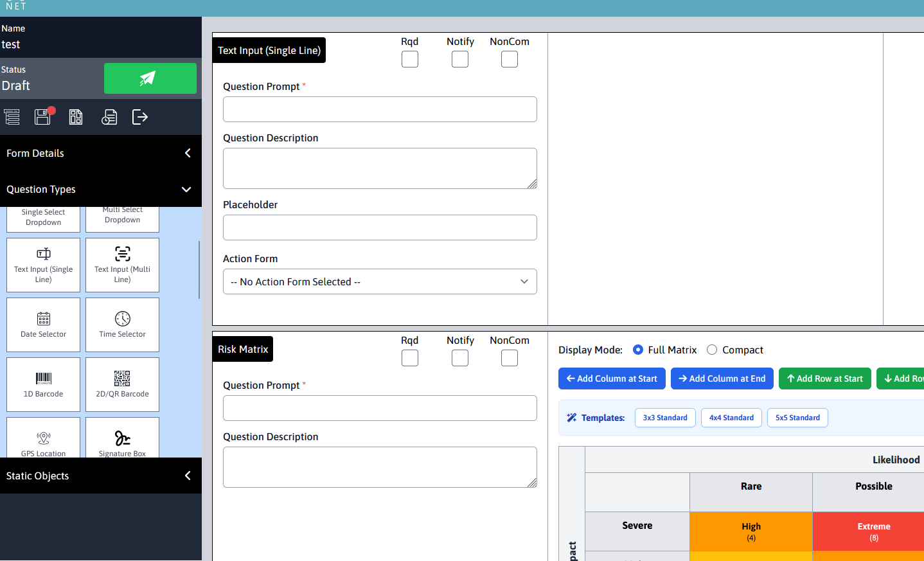Click the Extreme (8) risk matrix cell
The height and width of the screenshot is (561, 924).
pyautogui.click(x=873, y=531)
